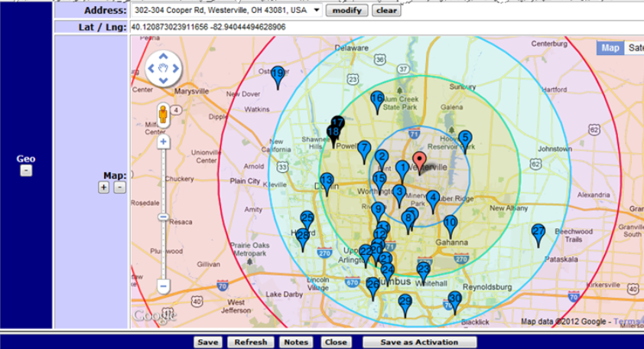Click the zoom slider handle on the map
The image size is (644, 349).
(x=163, y=217)
